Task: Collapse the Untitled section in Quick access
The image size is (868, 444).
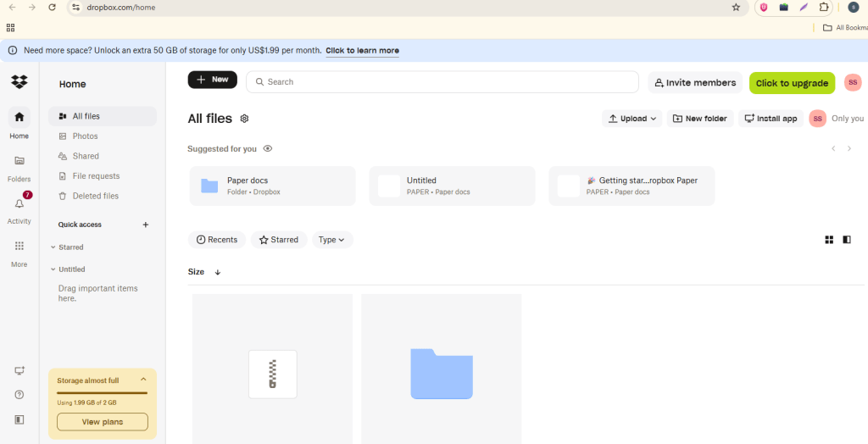Action: [53, 269]
